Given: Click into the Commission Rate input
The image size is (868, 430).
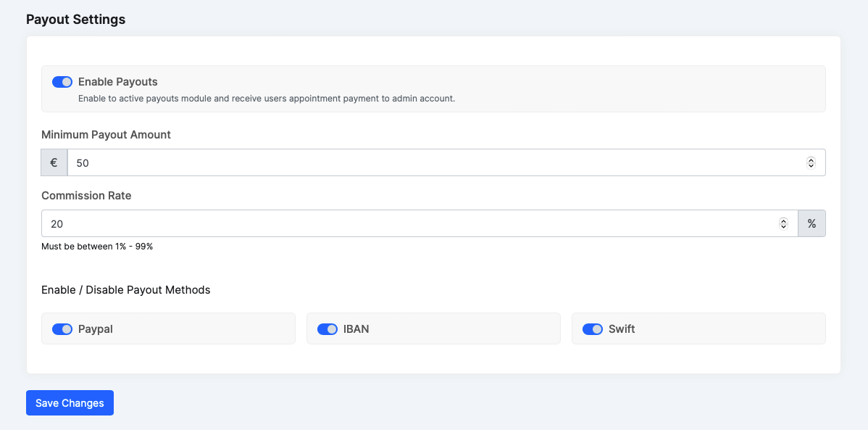Looking at the screenshot, I should 406,224.
